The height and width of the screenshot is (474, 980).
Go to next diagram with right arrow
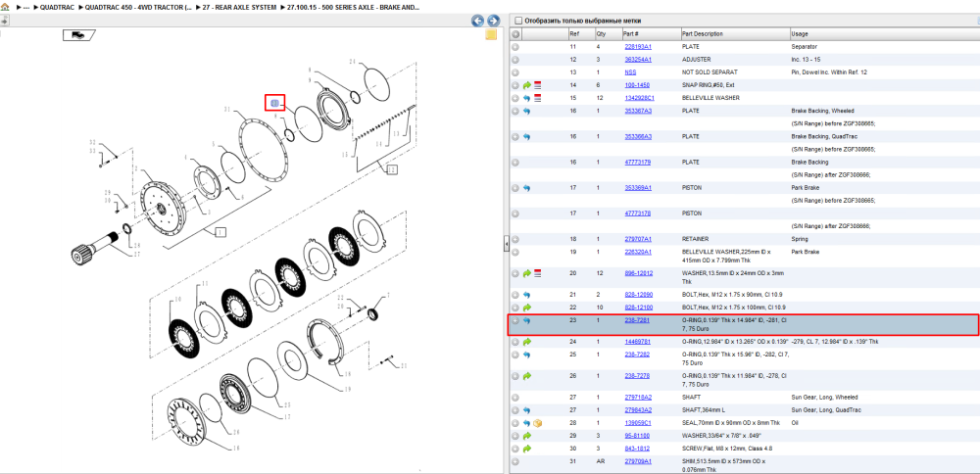pyautogui.click(x=493, y=21)
